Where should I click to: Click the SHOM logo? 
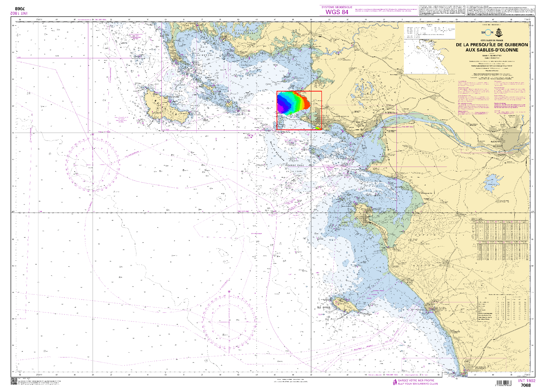click(x=487, y=33)
